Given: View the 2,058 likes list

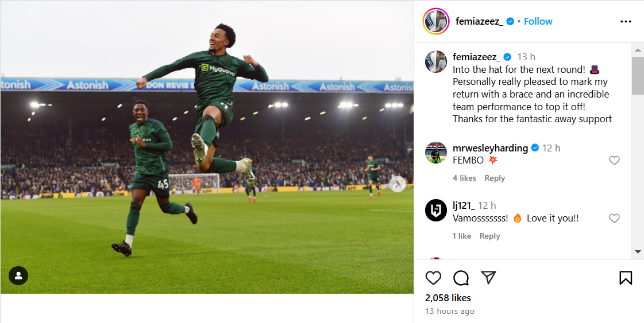Looking at the screenshot, I should 448,298.
